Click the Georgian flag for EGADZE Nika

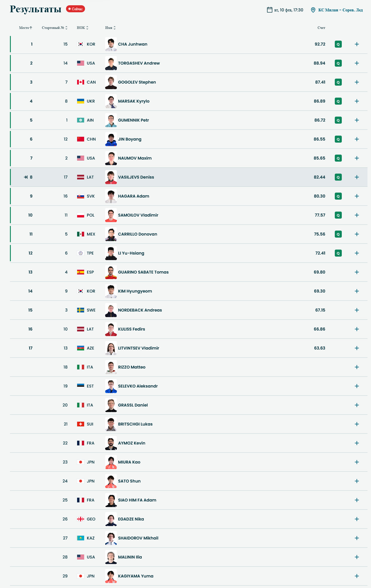[x=81, y=519]
